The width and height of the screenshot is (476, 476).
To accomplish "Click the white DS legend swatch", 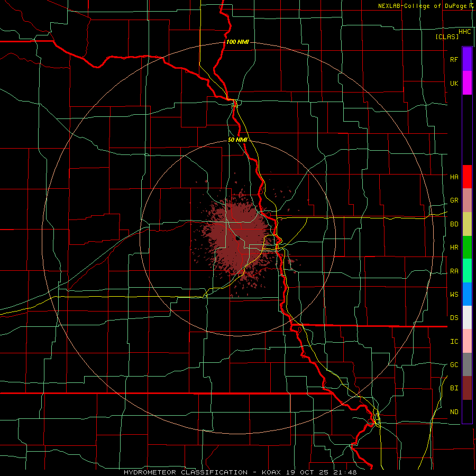I will coord(467,317).
